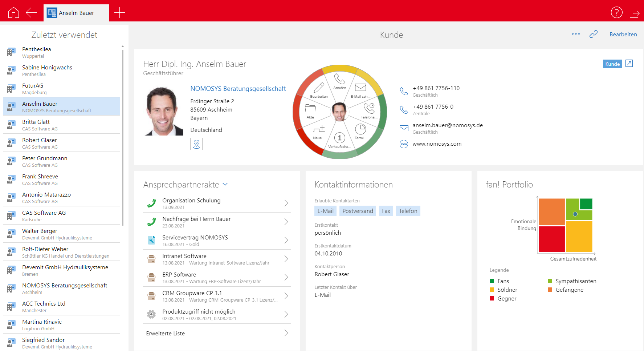Open Produktzugriff nicht möglich chevron

(x=286, y=314)
